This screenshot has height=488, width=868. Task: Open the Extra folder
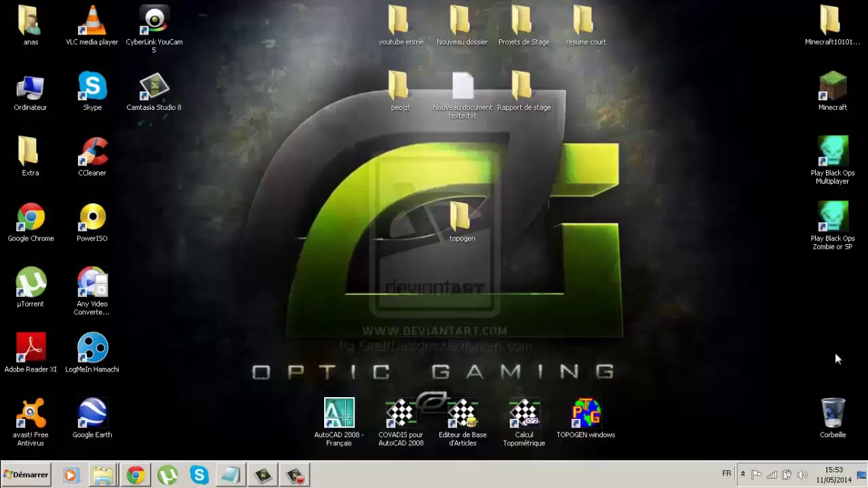pyautogui.click(x=31, y=157)
